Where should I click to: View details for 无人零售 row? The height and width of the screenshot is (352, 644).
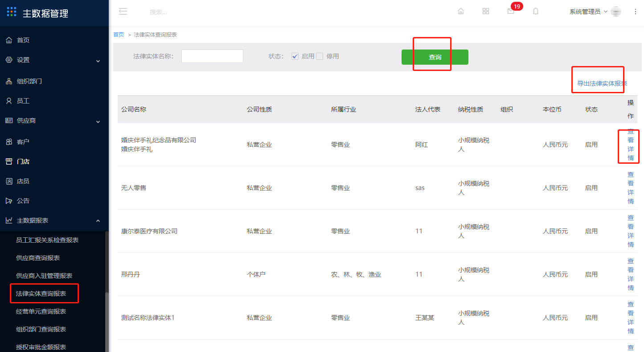(x=631, y=188)
